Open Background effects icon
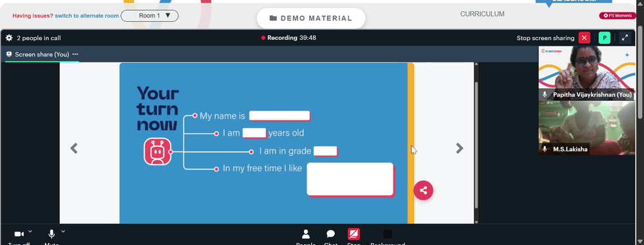644x245 pixels. pyautogui.click(x=387, y=234)
